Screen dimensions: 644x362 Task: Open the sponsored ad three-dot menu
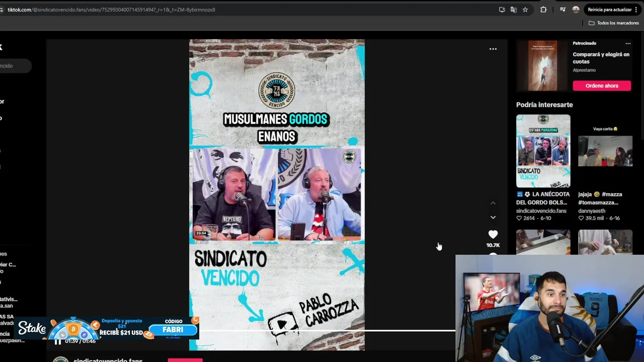(628, 43)
